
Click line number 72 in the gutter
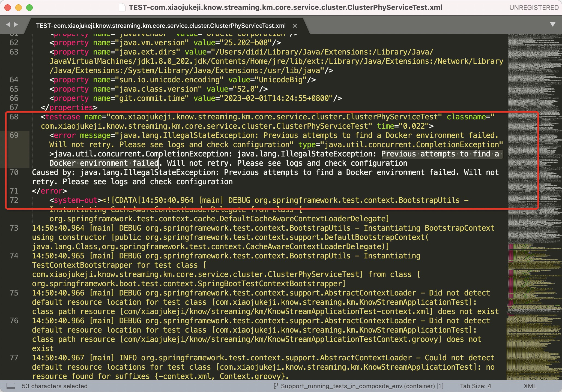click(14, 200)
